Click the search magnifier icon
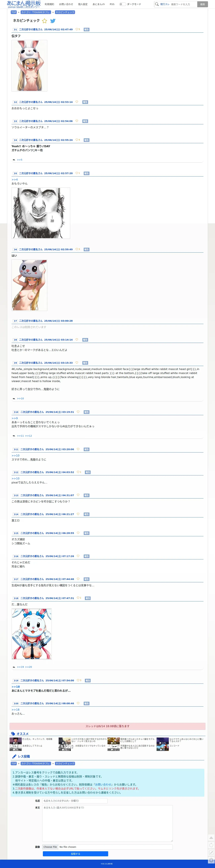Screen dimensions: 215x868 pos(157,4)
